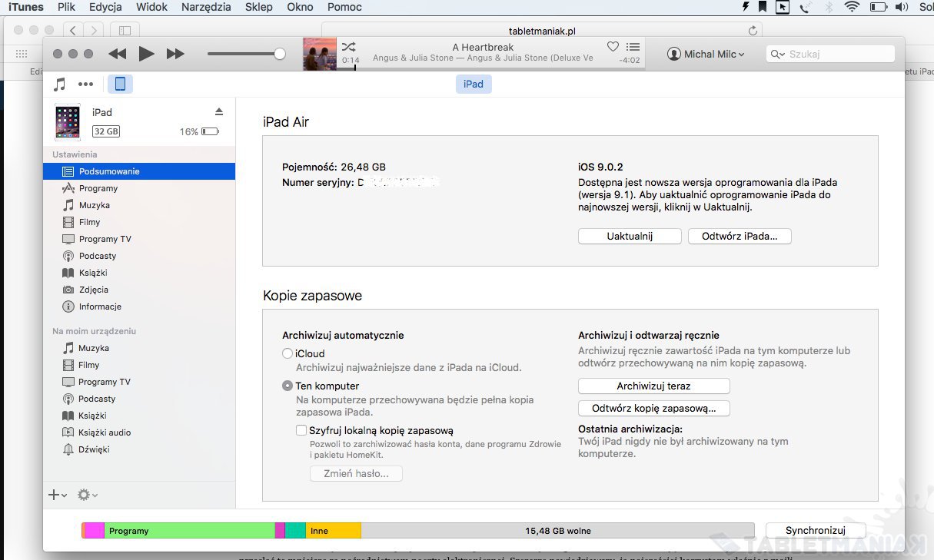Open the three-dots more media menu
The width and height of the screenshot is (934, 560).
point(85,84)
